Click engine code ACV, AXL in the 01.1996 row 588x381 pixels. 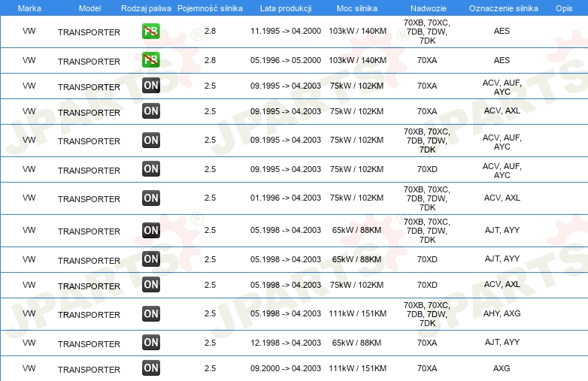coord(502,198)
